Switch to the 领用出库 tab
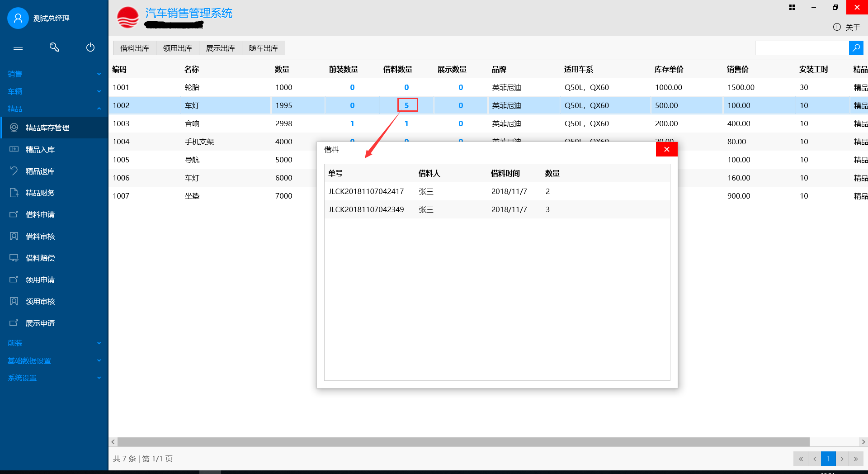This screenshot has height=474, width=868. (178, 48)
